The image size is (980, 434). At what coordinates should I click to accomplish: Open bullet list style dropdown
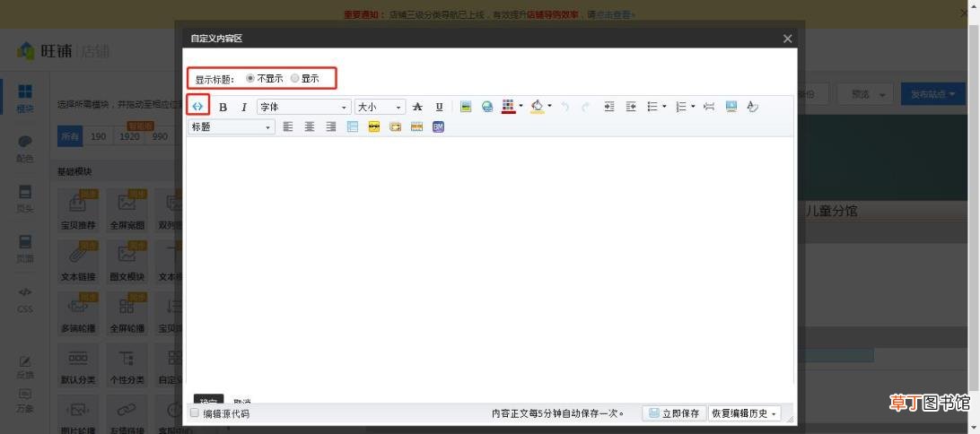point(664,107)
